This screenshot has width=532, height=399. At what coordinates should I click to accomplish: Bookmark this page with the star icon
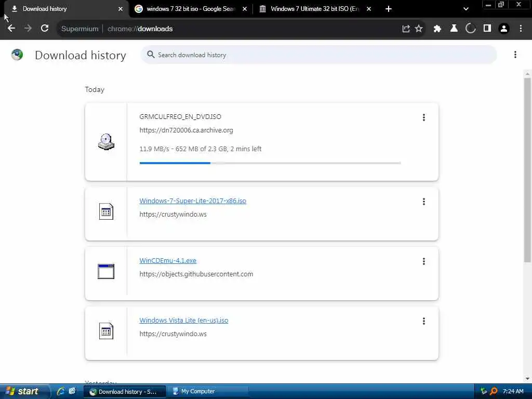pos(419,29)
